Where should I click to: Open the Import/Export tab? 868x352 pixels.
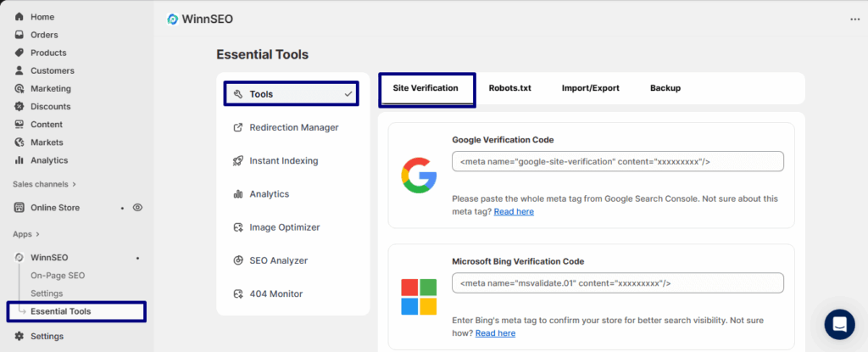(x=591, y=88)
